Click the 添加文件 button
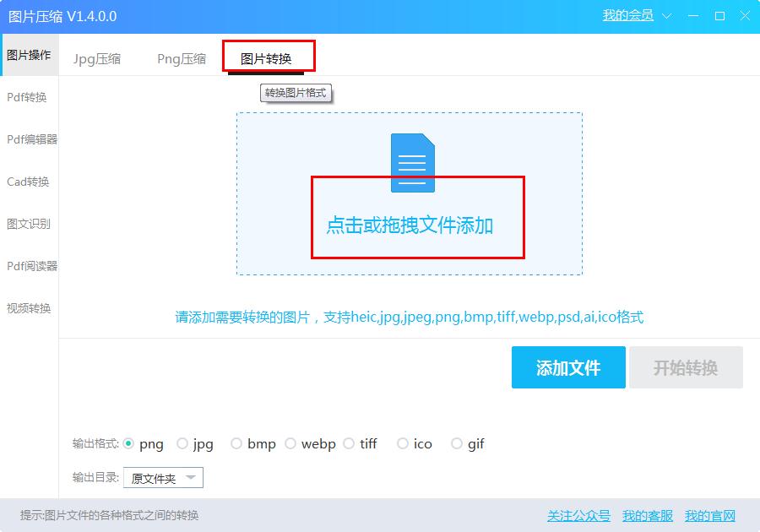Image resolution: width=760 pixels, height=532 pixels. (568, 366)
